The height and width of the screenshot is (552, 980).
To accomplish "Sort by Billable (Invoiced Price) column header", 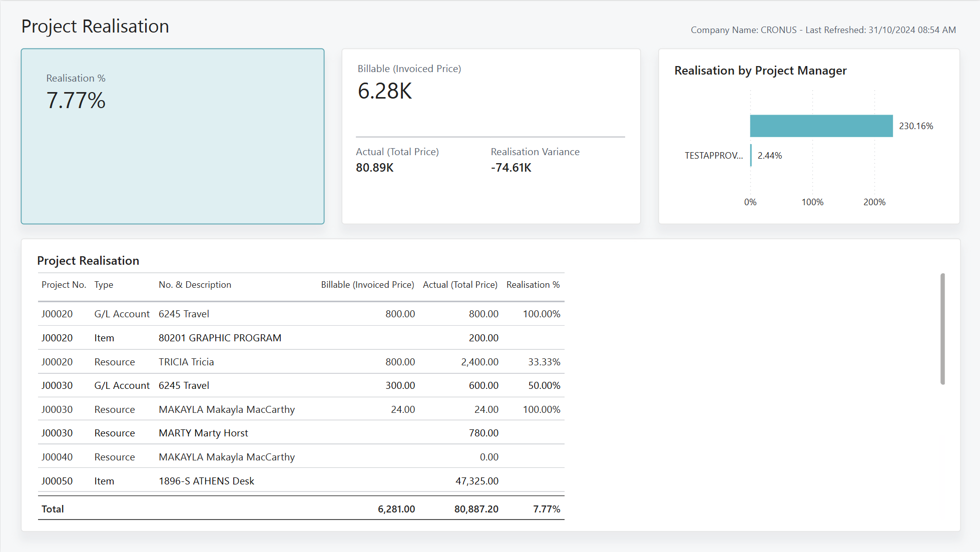I will click(367, 285).
